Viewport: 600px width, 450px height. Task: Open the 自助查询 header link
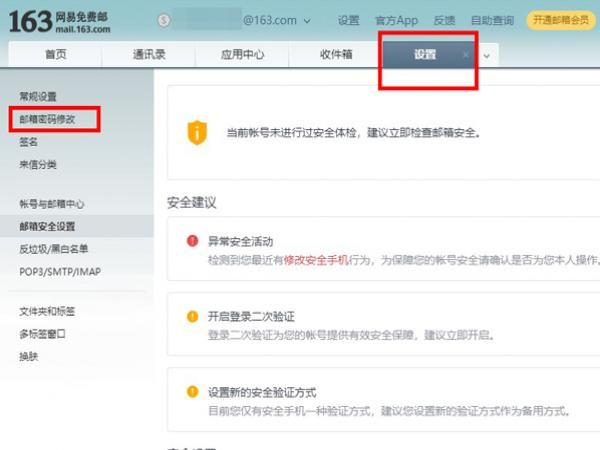click(492, 20)
